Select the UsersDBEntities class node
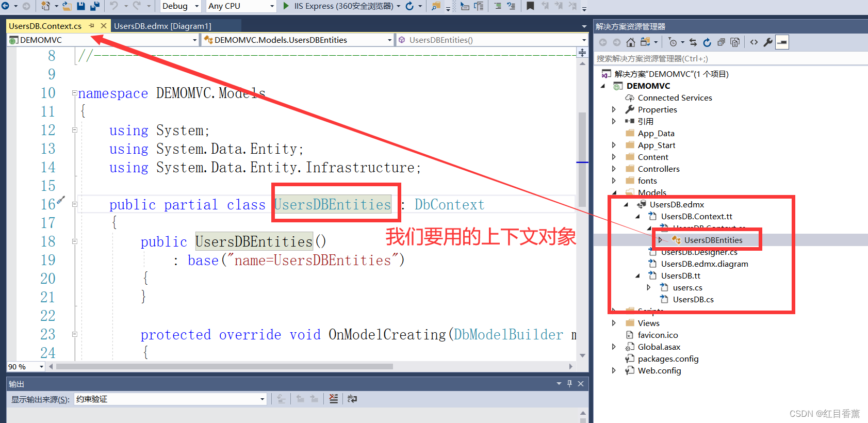The width and height of the screenshot is (868, 423). pos(713,240)
